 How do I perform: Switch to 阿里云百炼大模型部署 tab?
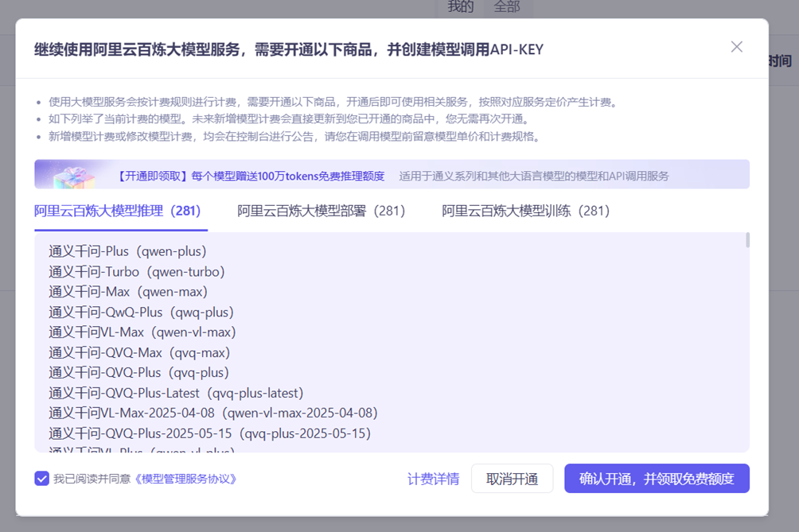tap(321, 211)
